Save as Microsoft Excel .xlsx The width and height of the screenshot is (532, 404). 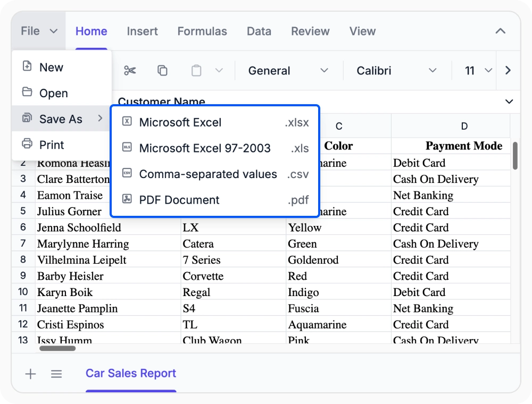[x=215, y=122]
